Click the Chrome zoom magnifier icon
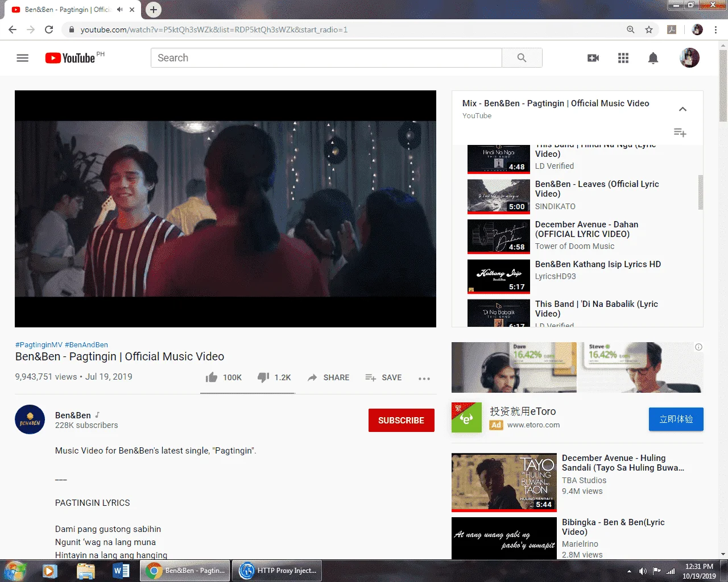The width and height of the screenshot is (728, 582). click(631, 30)
